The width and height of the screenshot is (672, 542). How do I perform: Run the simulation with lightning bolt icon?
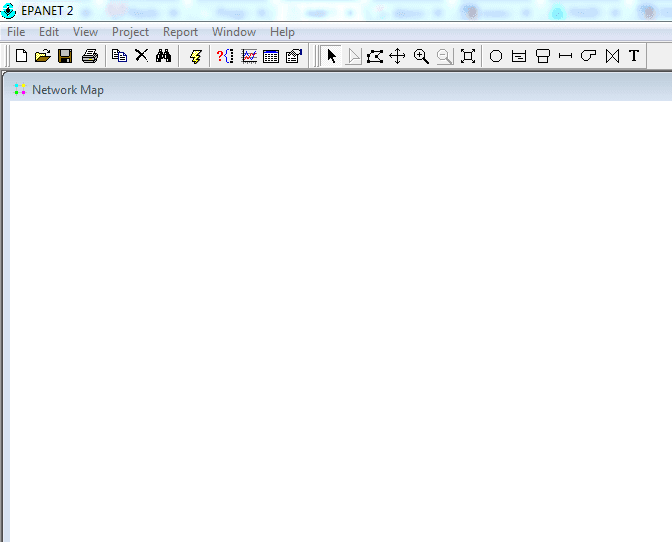(x=195, y=56)
